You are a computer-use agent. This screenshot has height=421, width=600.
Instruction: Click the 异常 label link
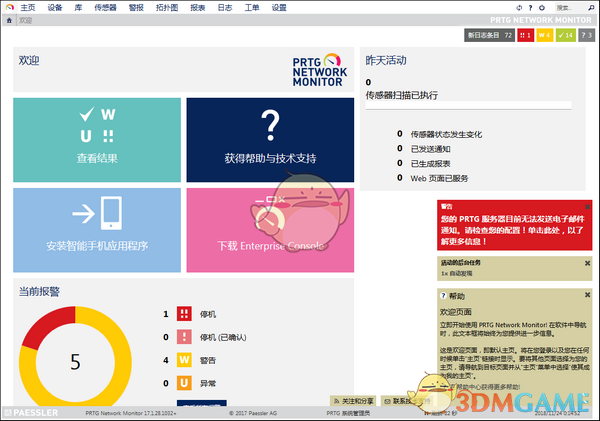208,383
